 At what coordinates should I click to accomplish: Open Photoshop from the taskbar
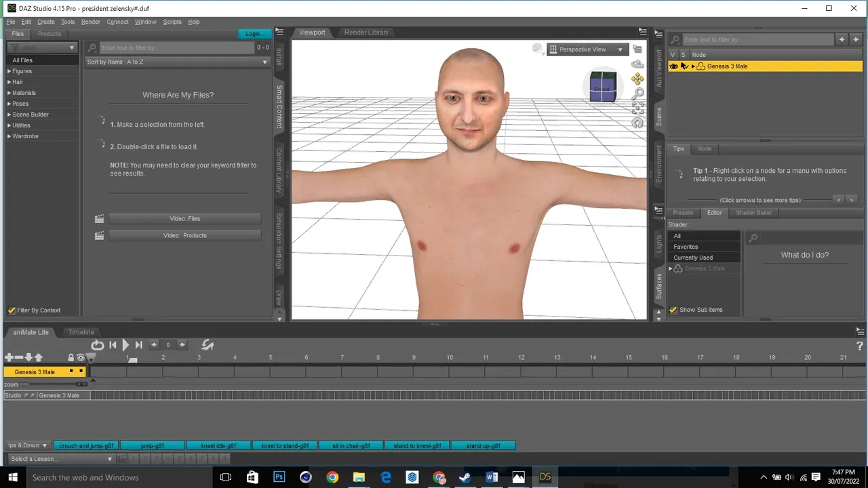tap(279, 477)
